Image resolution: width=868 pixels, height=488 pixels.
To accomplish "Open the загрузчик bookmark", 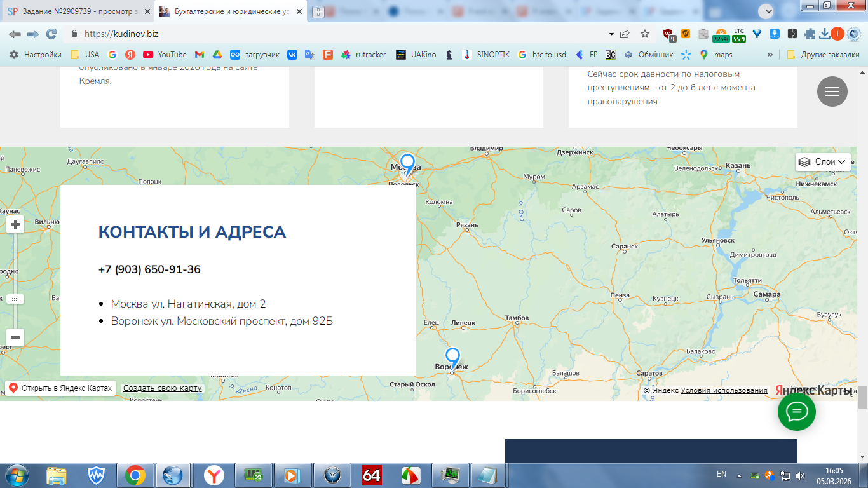I will [x=255, y=55].
